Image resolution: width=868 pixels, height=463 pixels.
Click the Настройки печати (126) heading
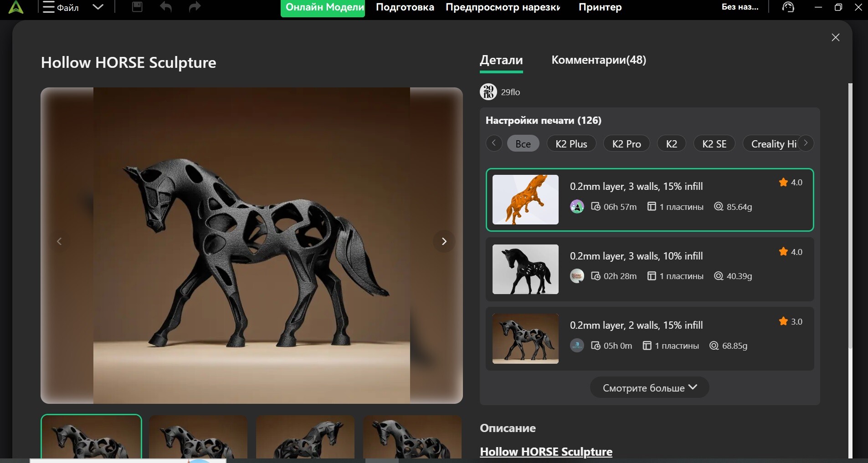click(x=544, y=121)
